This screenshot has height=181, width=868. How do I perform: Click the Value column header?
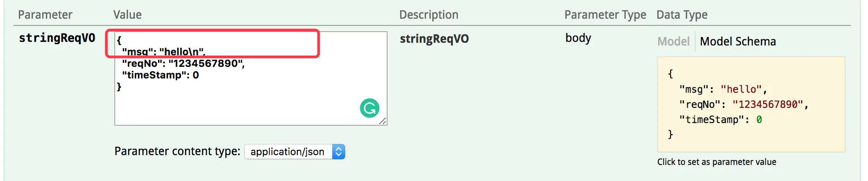(127, 15)
